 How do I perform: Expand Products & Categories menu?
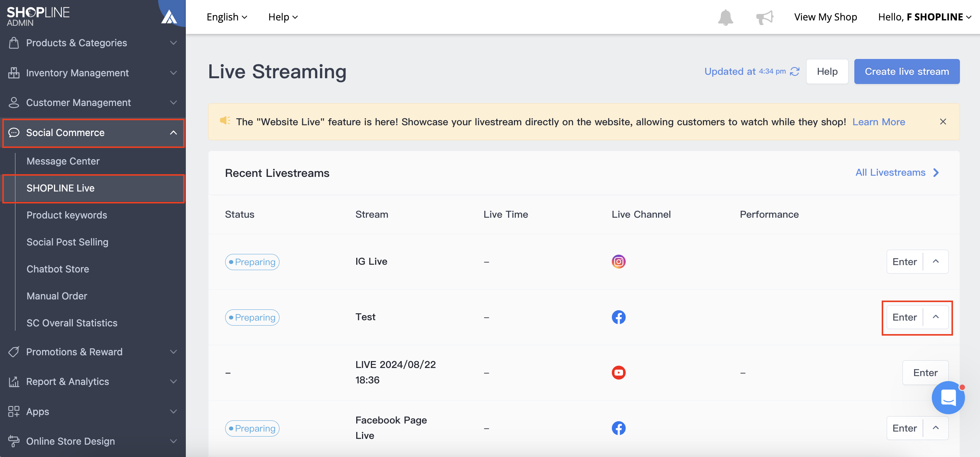tap(173, 43)
